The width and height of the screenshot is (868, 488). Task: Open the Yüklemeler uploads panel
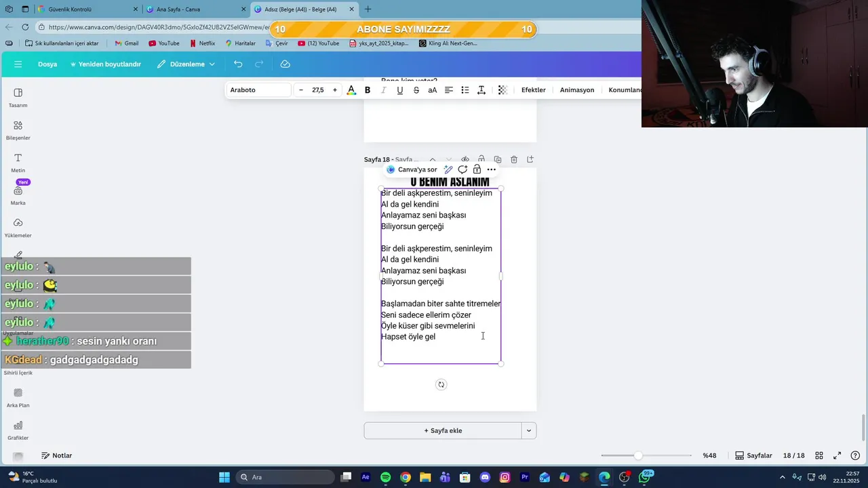pos(18,228)
